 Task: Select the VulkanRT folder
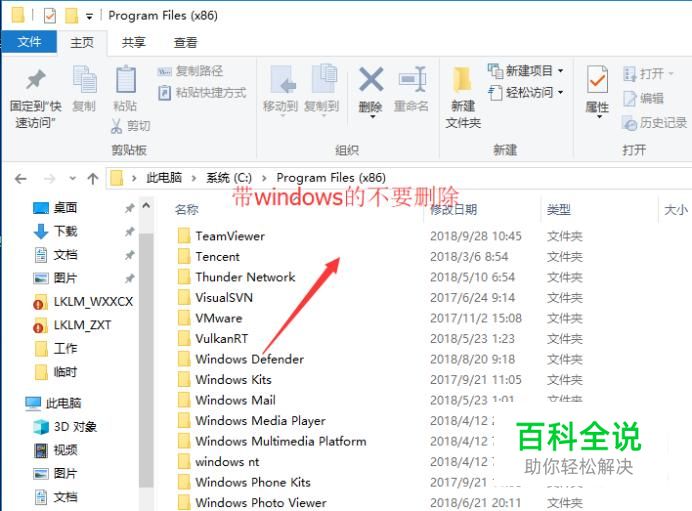click(x=213, y=339)
